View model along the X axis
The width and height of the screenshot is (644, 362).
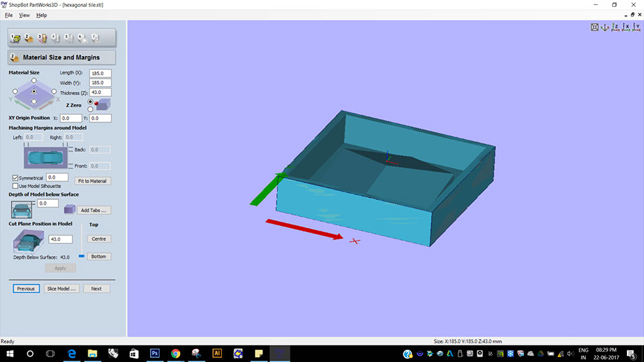click(x=626, y=27)
